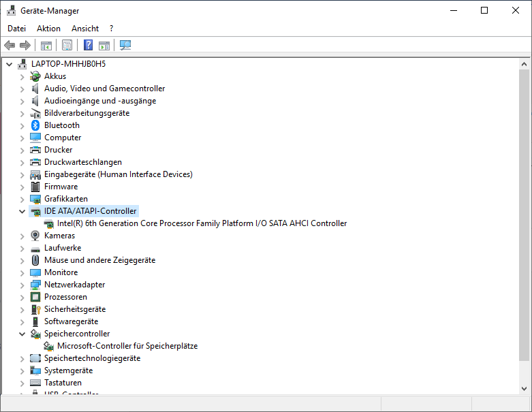Expand the Grafikkarten category arrow

pos(22,200)
